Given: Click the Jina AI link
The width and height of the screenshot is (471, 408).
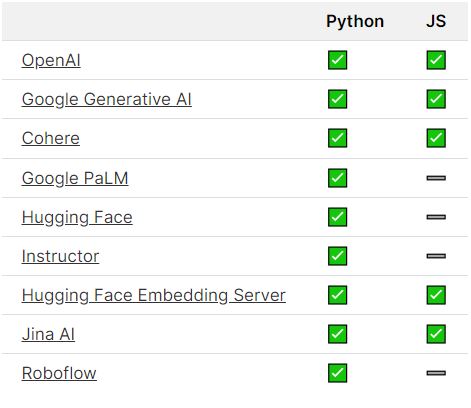Looking at the screenshot, I should 48,334.
